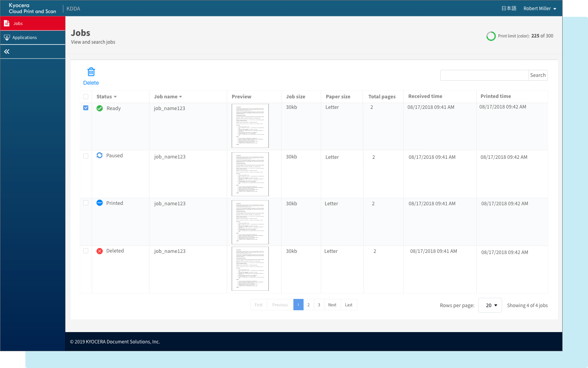
Task: Open the Robert Miller user menu
Action: (540, 9)
